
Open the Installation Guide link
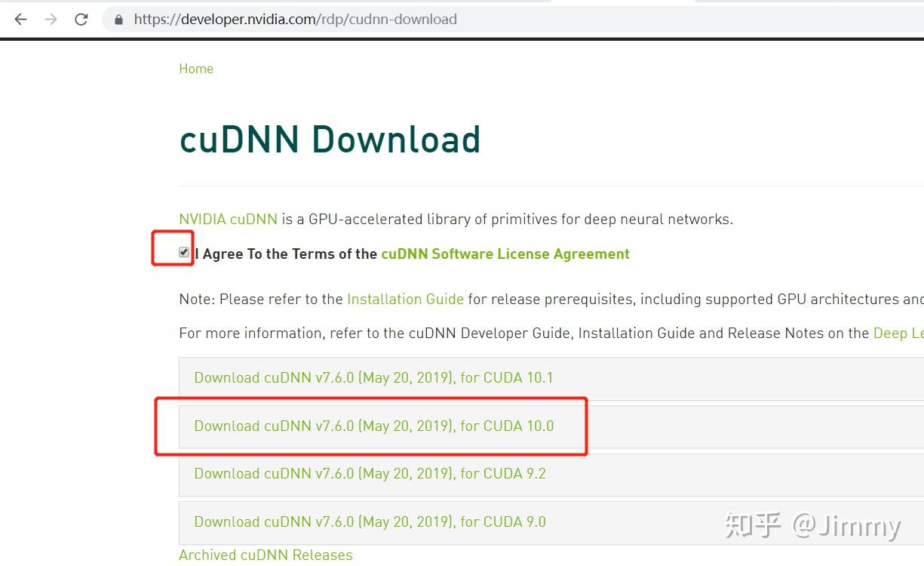tap(405, 299)
